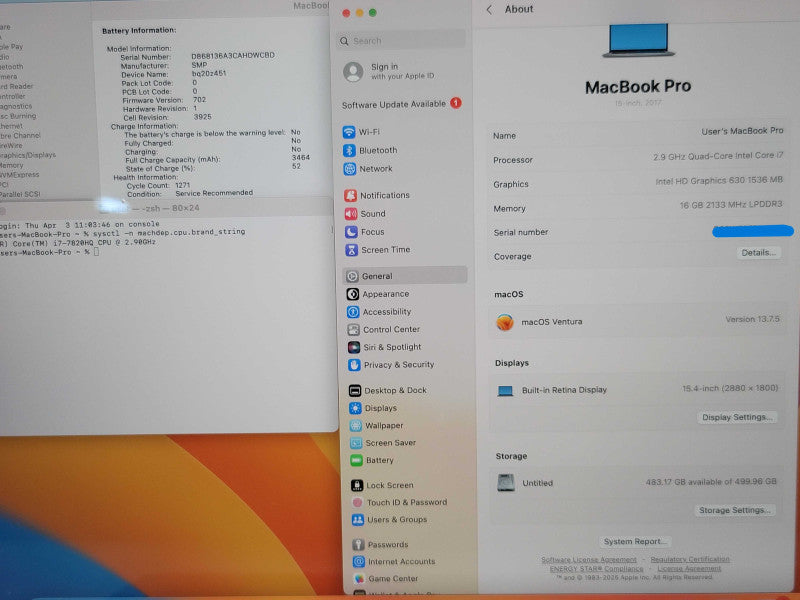This screenshot has width=800, height=600.
Task: Click the macOS Ventura logo icon
Action: tap(505, 322)
